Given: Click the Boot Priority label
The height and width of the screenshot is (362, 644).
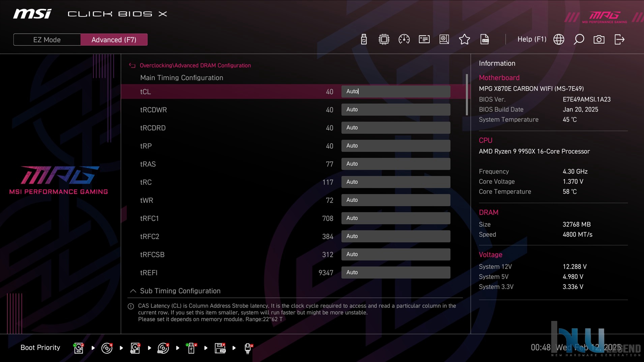Looking at the screenshot, I should click(x=40, y=348).
